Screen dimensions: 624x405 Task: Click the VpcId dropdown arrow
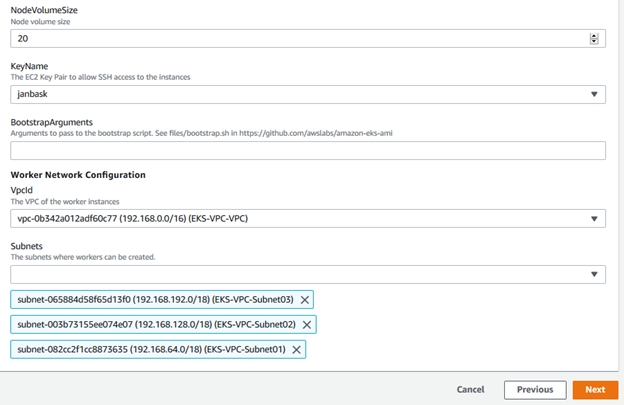596,219
